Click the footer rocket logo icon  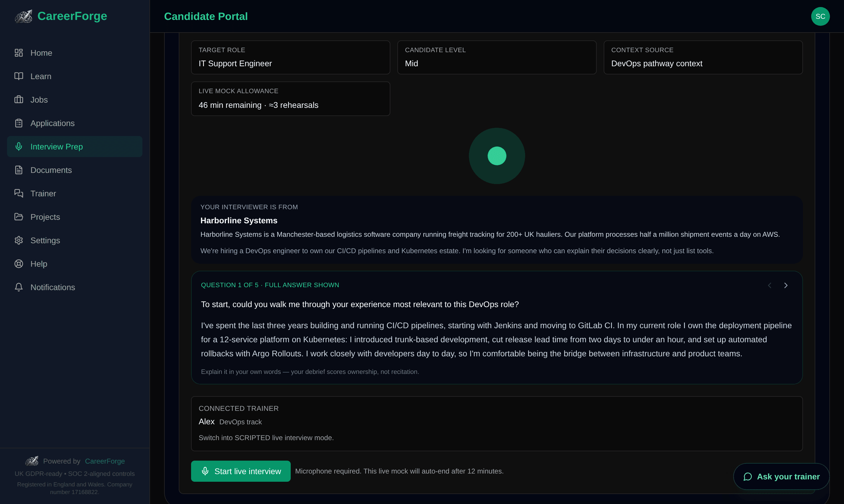coord(32,461)
